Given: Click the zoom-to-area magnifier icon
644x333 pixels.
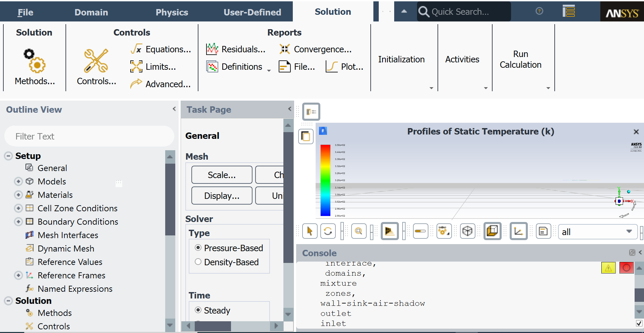Looking at the screenshot, I should pyautogui.click(x=359, y=231).
